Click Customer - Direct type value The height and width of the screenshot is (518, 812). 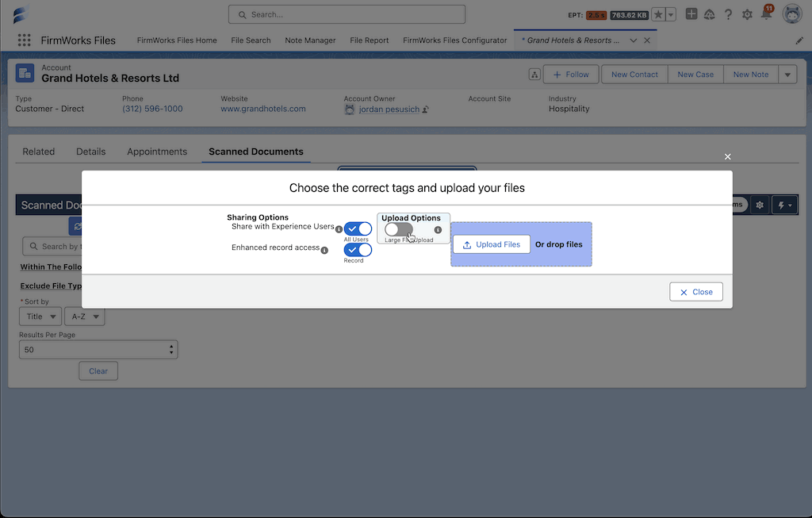click(50, 109)
